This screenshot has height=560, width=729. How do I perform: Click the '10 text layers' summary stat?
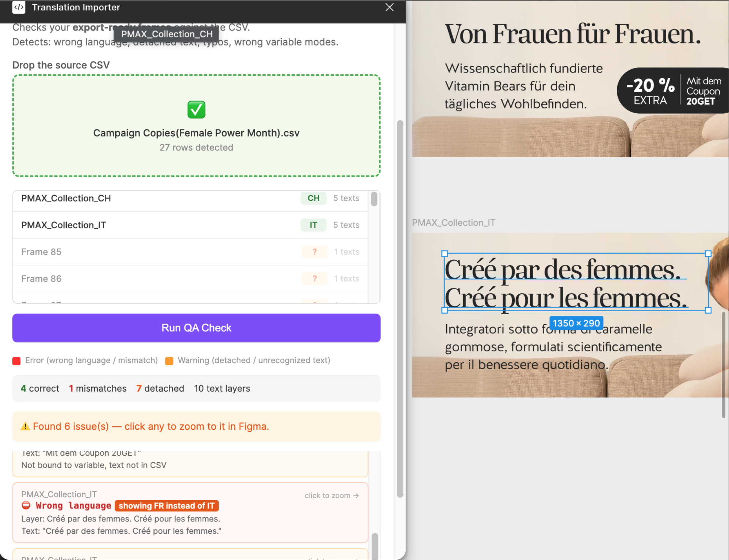tap(222, 388)
